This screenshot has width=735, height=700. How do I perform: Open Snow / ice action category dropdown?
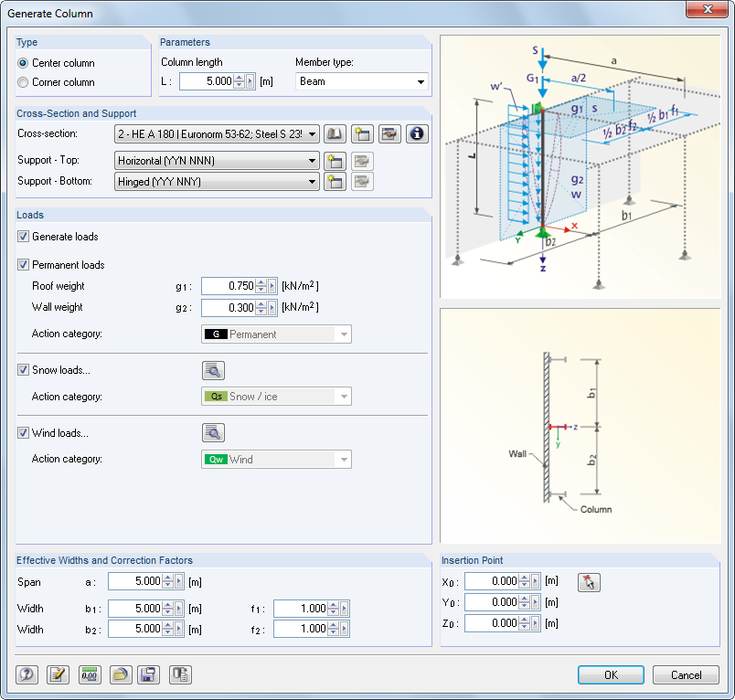276,397
